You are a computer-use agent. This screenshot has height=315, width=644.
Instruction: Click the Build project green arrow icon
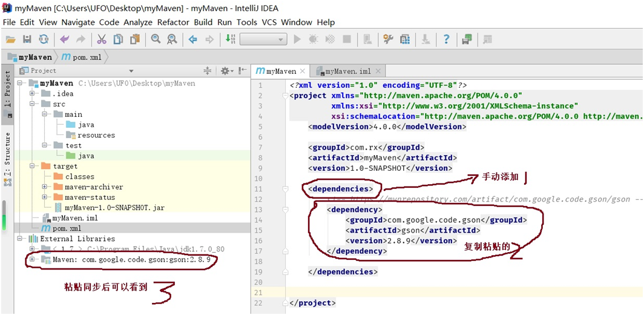click(x=231, y=39)
